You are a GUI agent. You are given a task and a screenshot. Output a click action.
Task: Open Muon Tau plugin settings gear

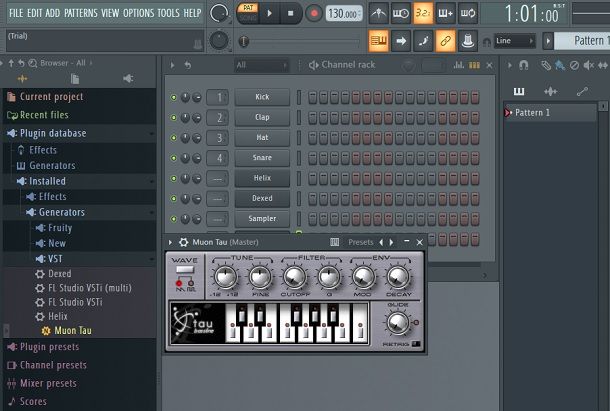183,242
